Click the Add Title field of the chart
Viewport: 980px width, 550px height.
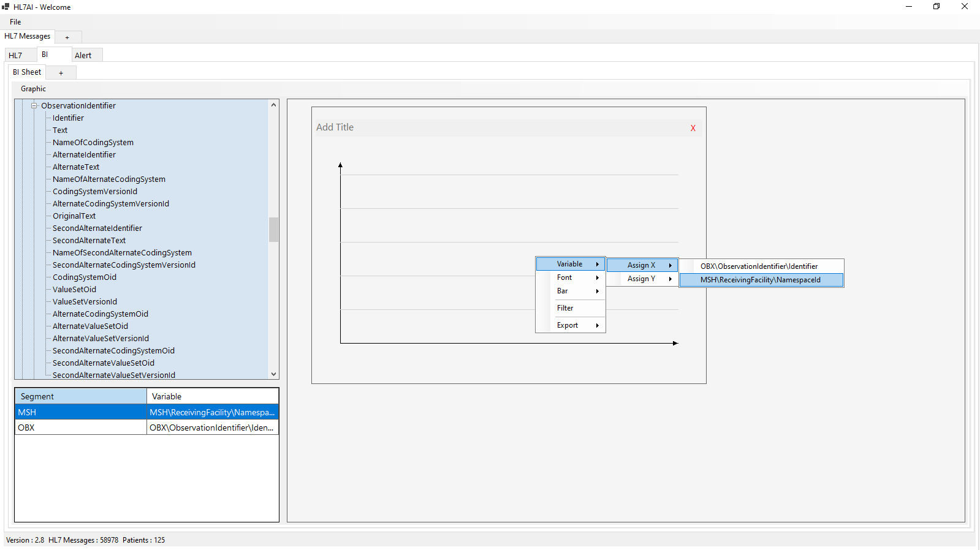(335, 127)
